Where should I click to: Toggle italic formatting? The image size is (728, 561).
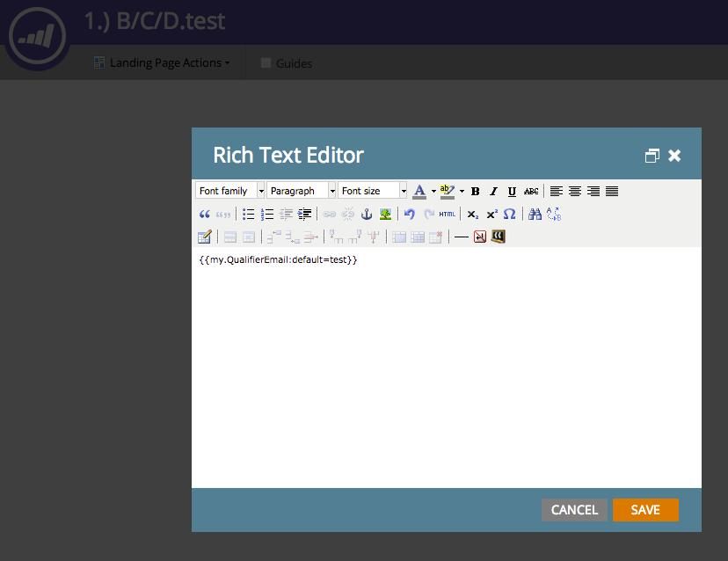pyautogui.click(x=493, y=191)
